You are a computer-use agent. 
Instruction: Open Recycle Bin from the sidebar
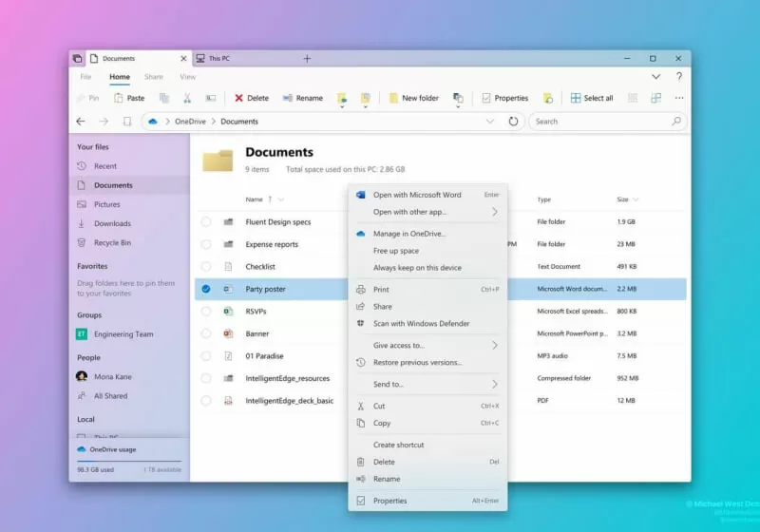click(x=112, y=243)
